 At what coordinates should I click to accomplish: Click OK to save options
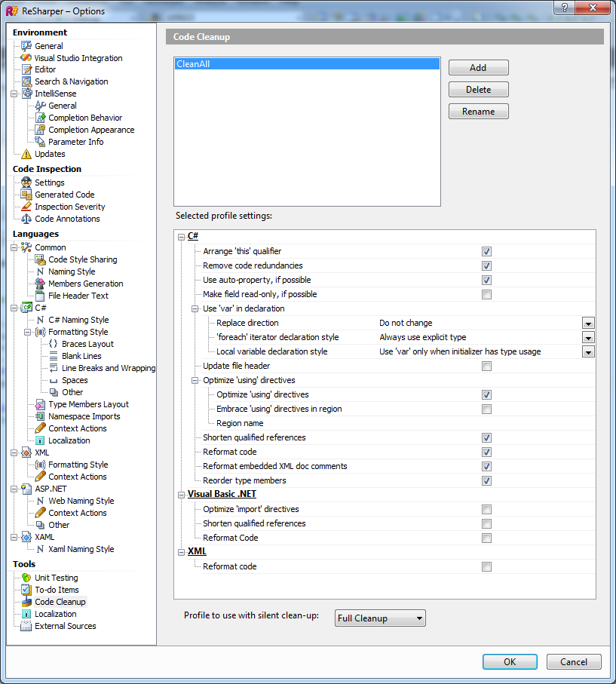tap(510, 661)
